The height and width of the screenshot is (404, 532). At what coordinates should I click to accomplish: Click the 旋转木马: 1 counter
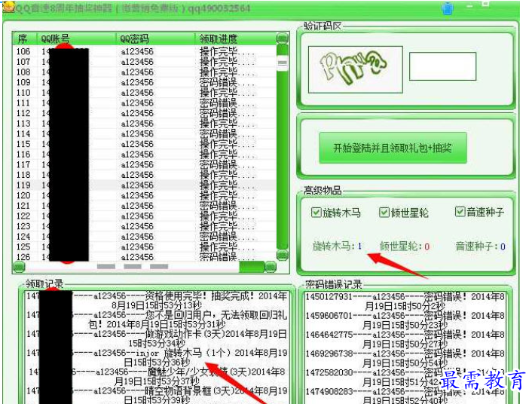(x=338, y=246)
